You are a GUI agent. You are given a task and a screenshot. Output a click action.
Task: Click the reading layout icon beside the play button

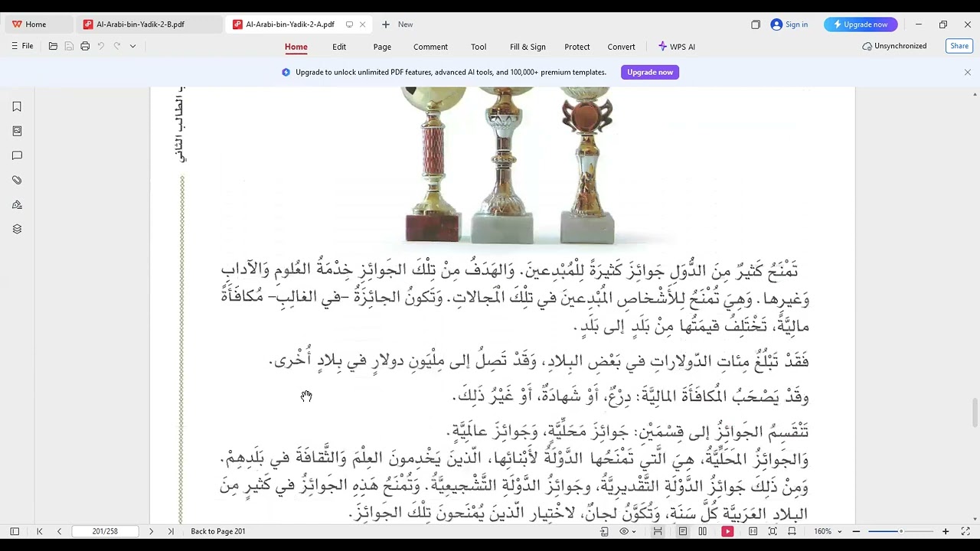tap(753, 531)
